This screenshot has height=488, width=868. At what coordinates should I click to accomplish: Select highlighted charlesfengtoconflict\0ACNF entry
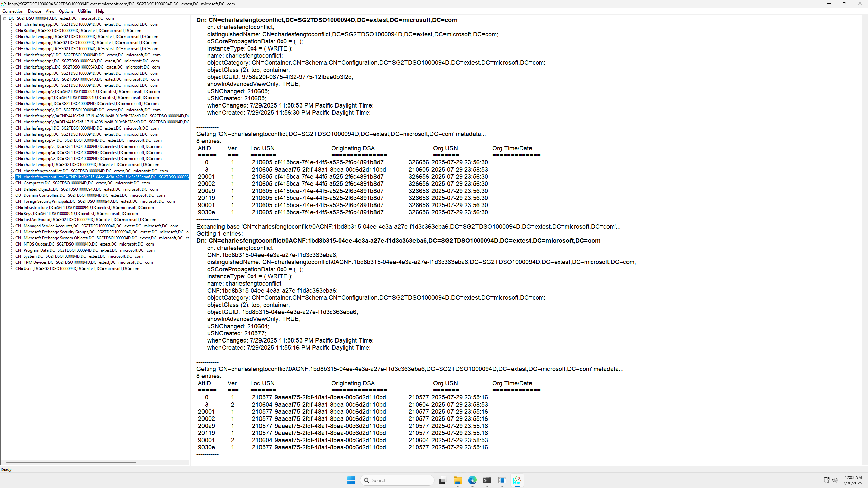tap(102, 177)
